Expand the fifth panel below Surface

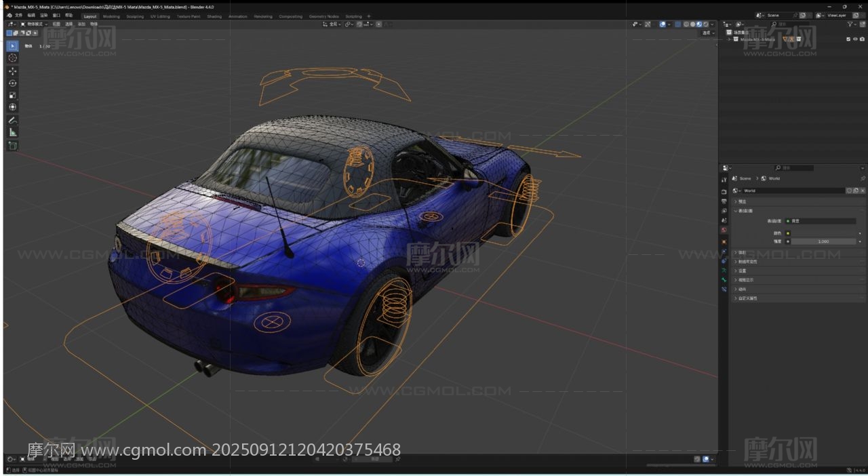(735, 289)
